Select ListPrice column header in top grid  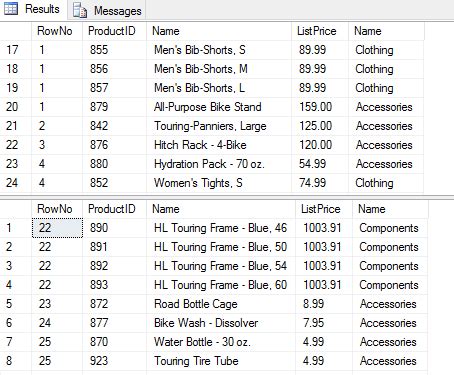(320, 31)
